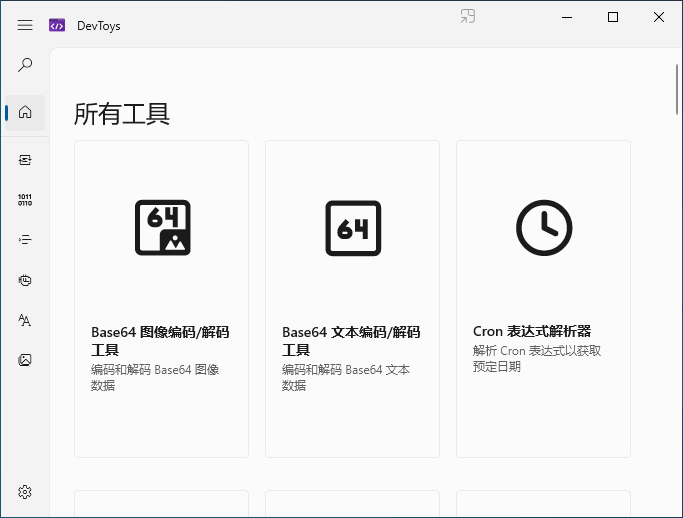683x518 pixels.
Task: Click the 所有工具 heading
Action: tap(122, 114)
